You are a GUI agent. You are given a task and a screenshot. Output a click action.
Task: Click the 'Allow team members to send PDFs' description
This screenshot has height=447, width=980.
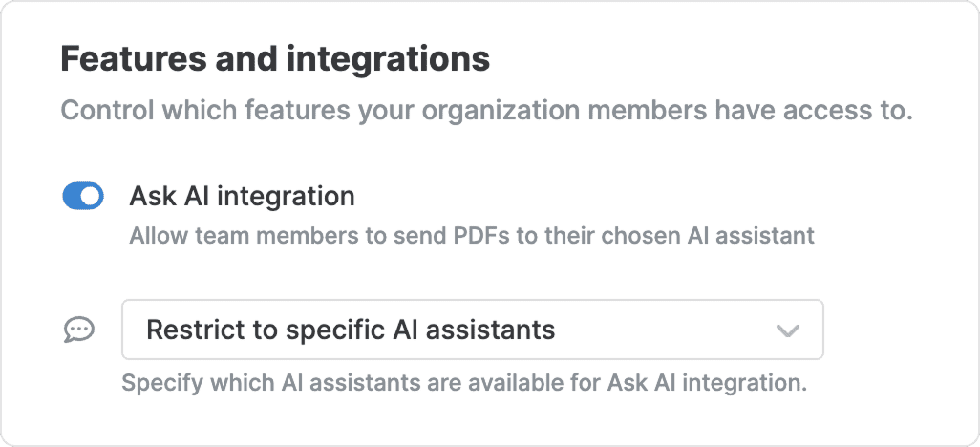tap(472, 236)
